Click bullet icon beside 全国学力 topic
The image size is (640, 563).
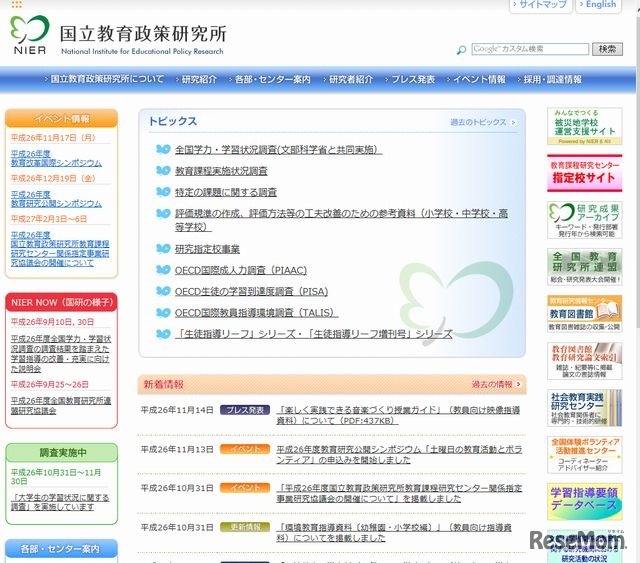[163, 149]
